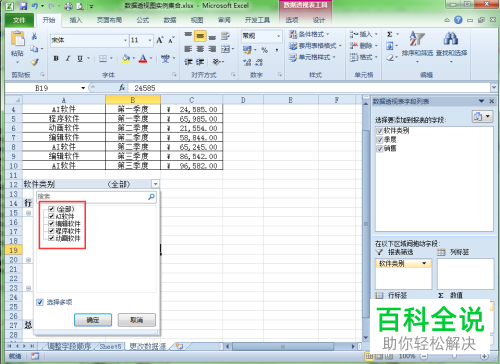The image size is (500, 364).
Task: Click the Help question mark icon
Action: point(458,20)
